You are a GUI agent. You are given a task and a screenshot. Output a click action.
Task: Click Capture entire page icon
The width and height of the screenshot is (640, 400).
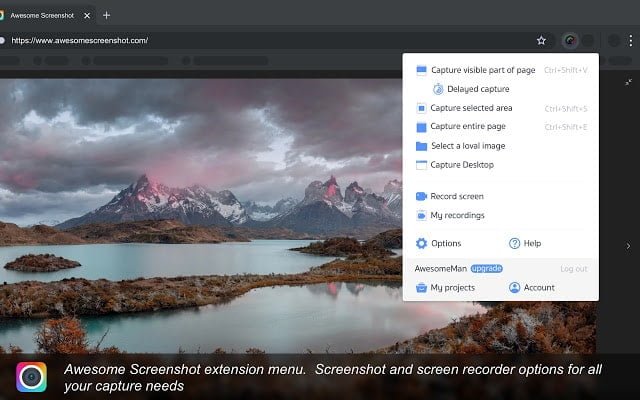click(x=421, y=127)
